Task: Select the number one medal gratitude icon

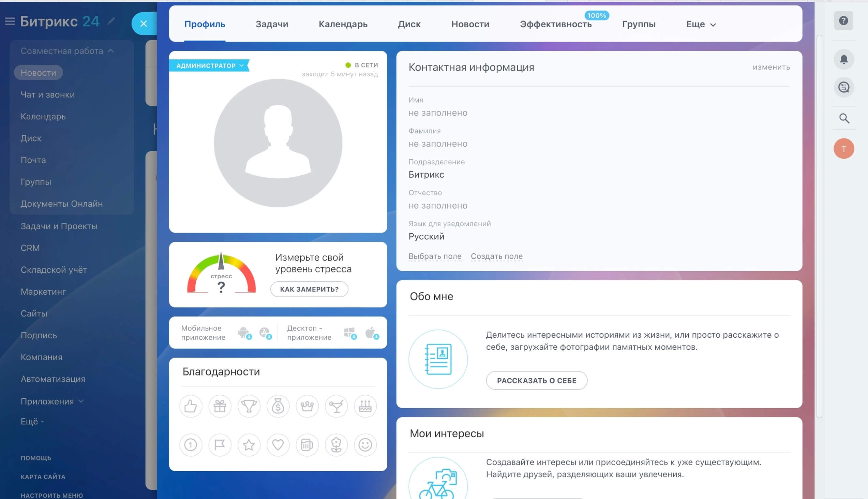Action: [191, 445]
